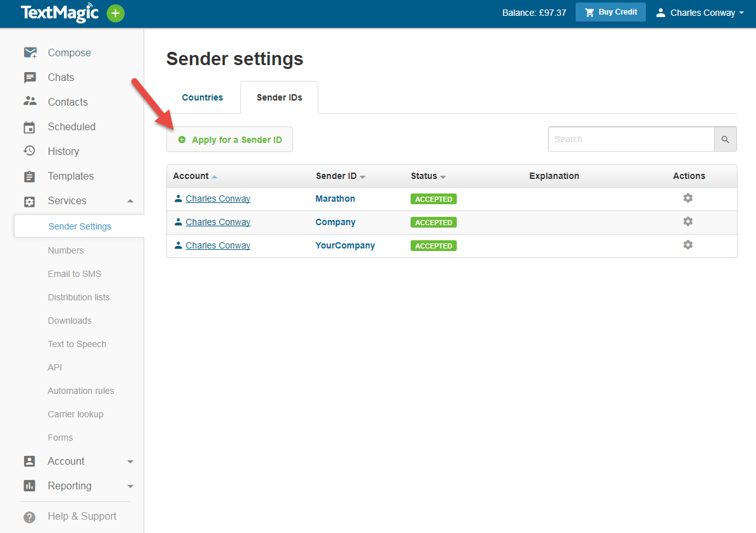This screenshot has width=756, height=533.
Task: Select the Templates clipboard icon
Action: pyautogui.click(x=30, y=176)
